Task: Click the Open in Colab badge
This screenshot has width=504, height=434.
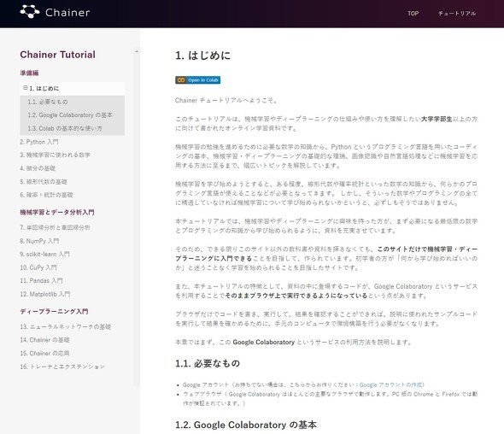Action: pyautogui.click(x=197, y=80)
